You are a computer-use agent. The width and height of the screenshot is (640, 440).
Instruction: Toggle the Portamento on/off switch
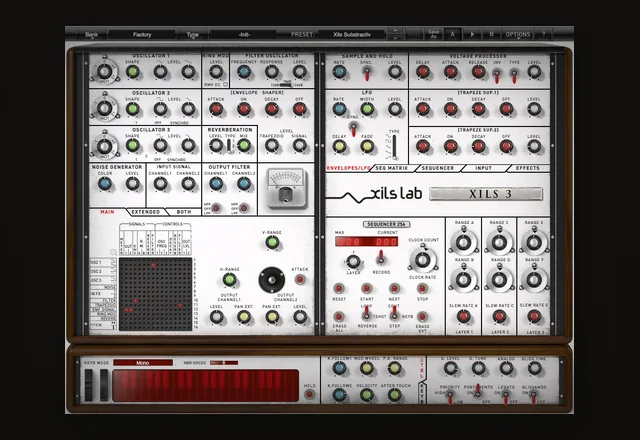coord(478,393)
